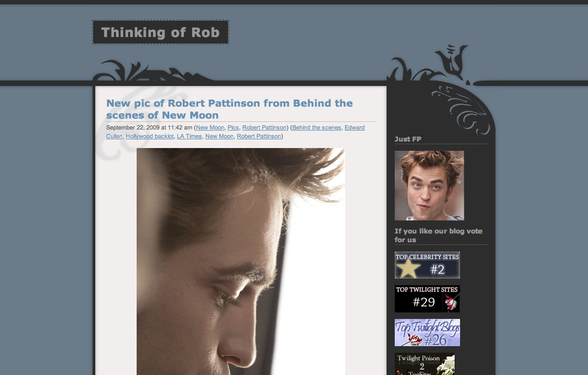588x375 pixels.
Task: Open the New Moon category beside Pics
Action: pyautogui.click(x=210, y=127)
